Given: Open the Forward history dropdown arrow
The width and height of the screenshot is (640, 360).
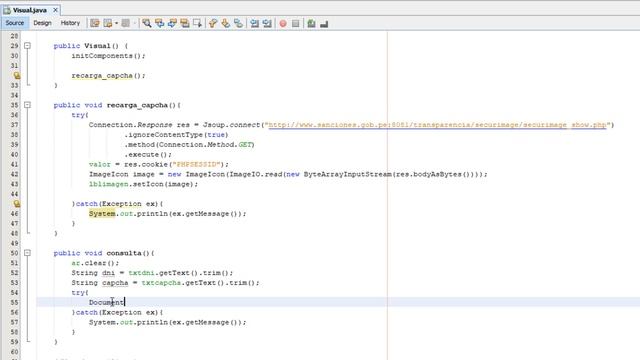Looking at the screenshot, I should click(x=134, y=23).
